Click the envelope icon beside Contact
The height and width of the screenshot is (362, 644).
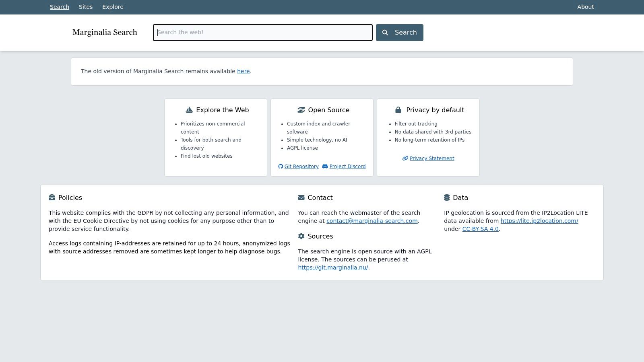[301, 197]
